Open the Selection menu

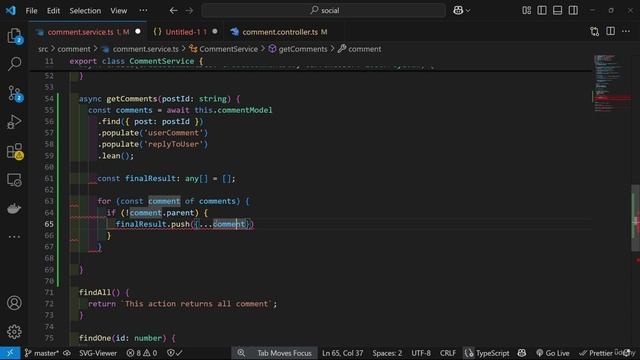85,11
